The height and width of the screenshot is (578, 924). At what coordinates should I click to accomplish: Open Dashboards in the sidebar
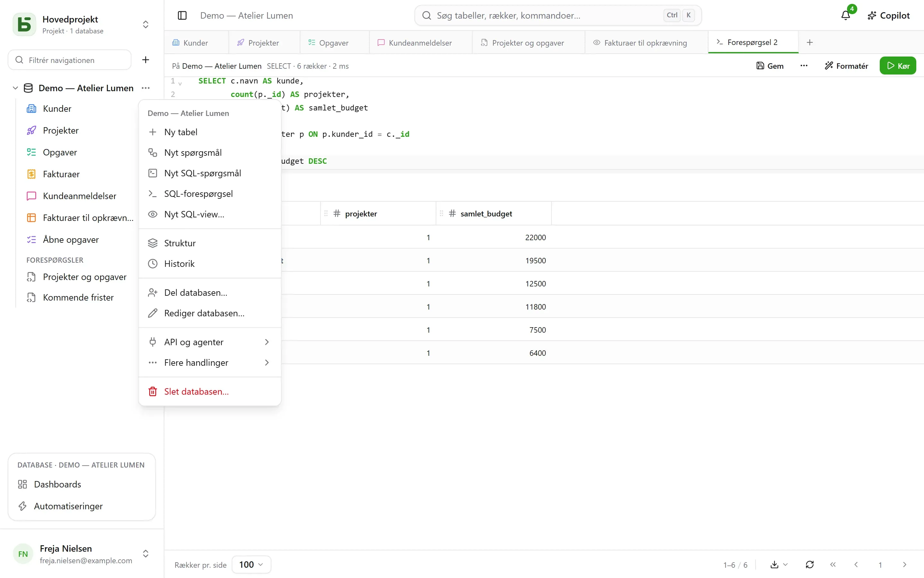82,484
